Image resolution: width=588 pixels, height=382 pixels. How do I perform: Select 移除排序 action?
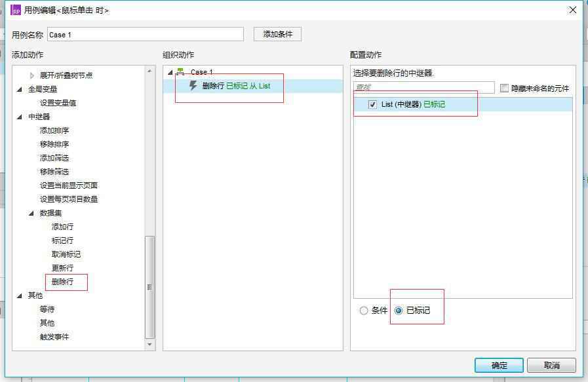click(x=54, y=144)
